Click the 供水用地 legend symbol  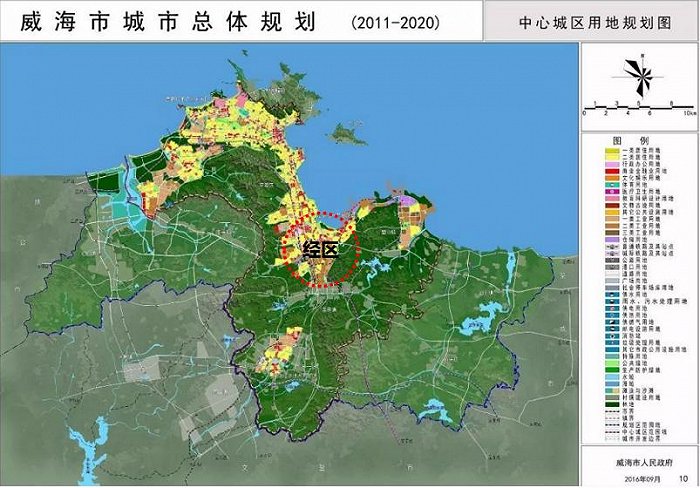[x=612, y=295]
